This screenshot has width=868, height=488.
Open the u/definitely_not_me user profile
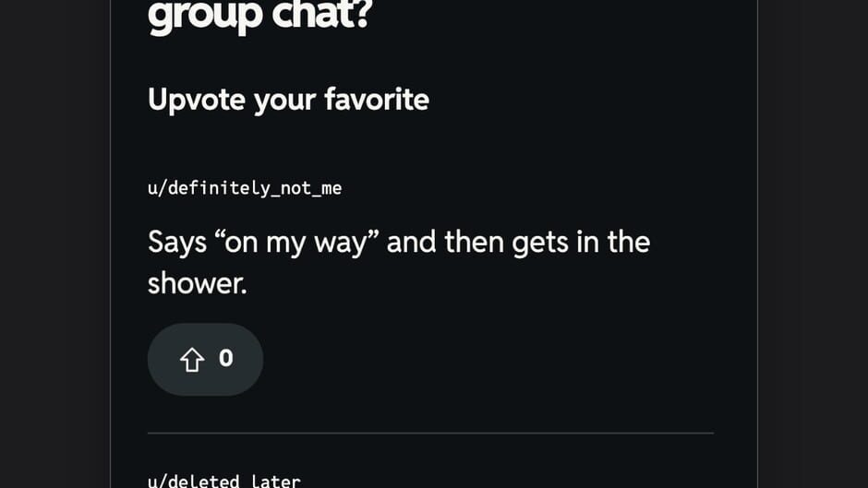pyautogui.click(x=245, y=188)
